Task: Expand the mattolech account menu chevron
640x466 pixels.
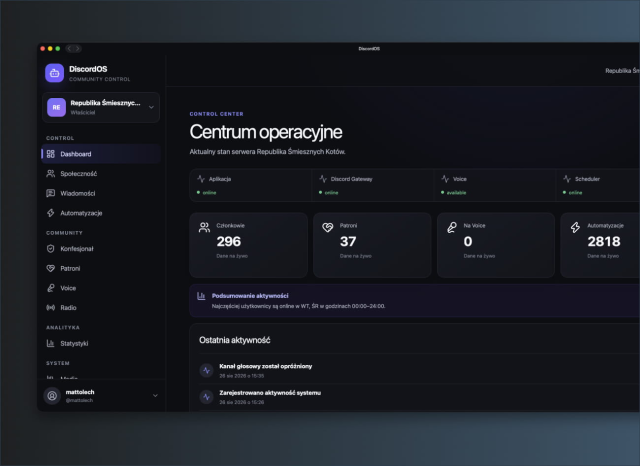Action: click(x=156, y=395)
